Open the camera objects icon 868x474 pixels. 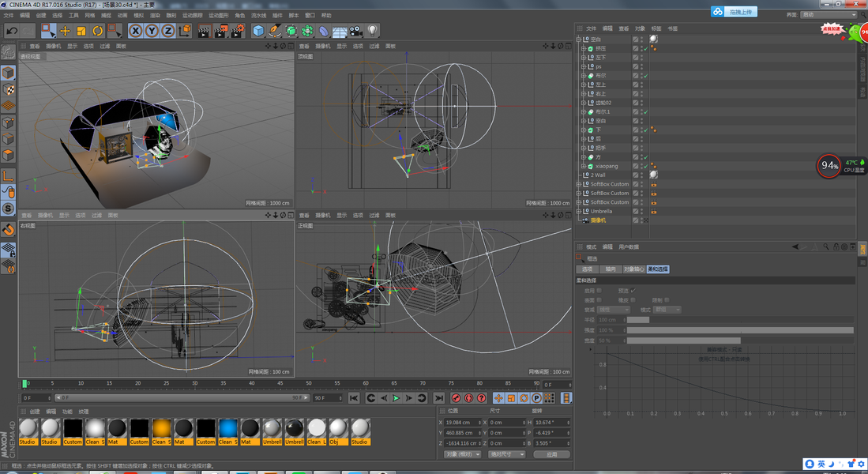356,31
